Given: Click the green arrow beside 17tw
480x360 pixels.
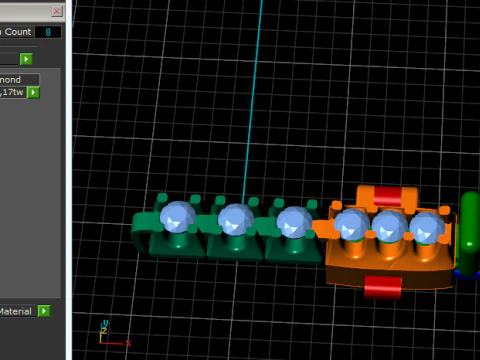Looking at the screenshot, I should (33, 92).
